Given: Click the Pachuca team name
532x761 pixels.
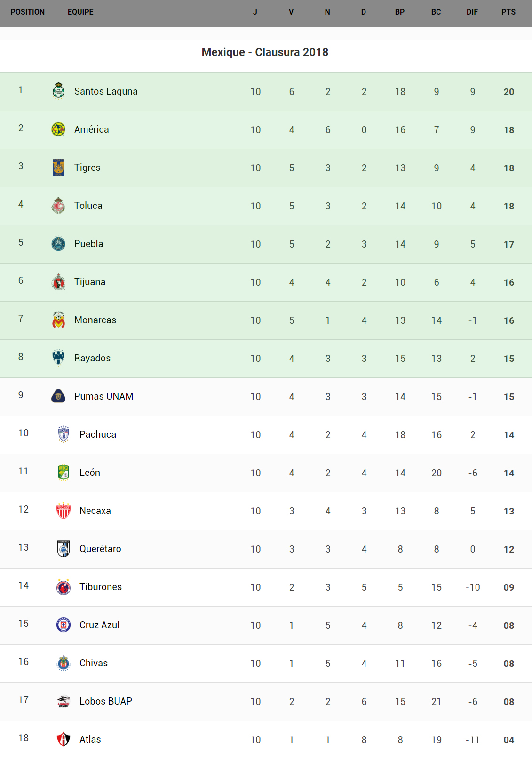Looking at the screenshot, I should tap(98, 434).
